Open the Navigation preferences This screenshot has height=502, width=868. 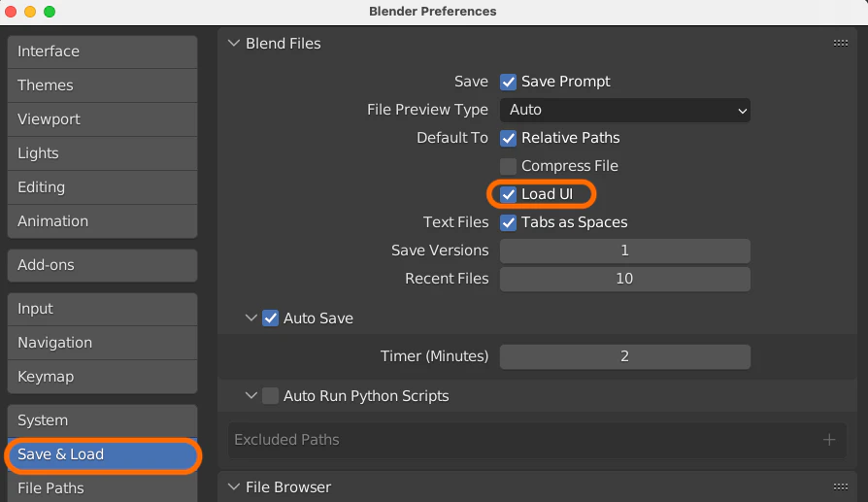tap(102, 343)
